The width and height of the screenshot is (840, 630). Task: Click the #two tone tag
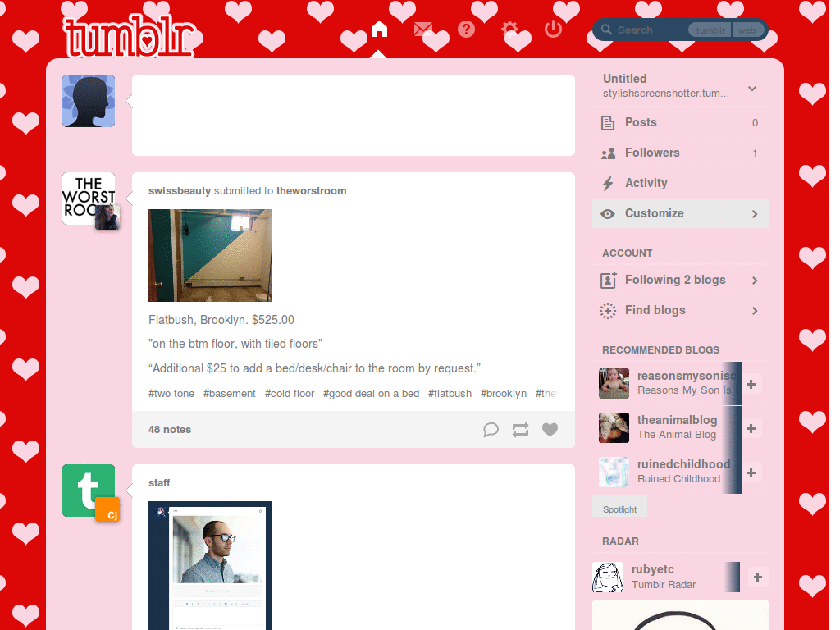(171, 394)
